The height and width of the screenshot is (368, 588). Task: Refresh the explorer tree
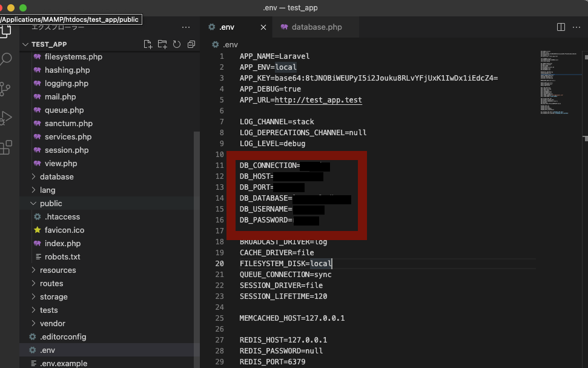point(177,44)
